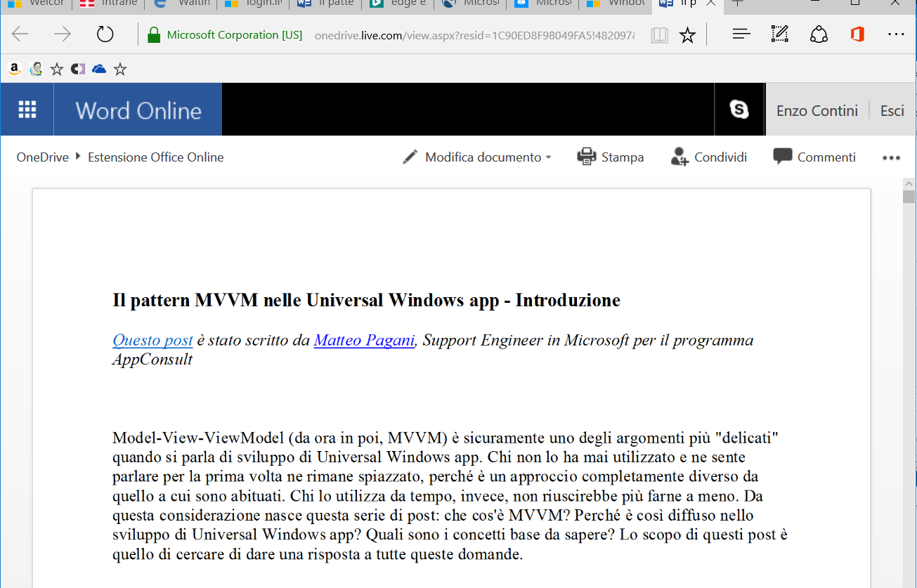Click the Make a Web Note icon
The height and width of the screenshot is (588, 917).
tap(780, 34)
